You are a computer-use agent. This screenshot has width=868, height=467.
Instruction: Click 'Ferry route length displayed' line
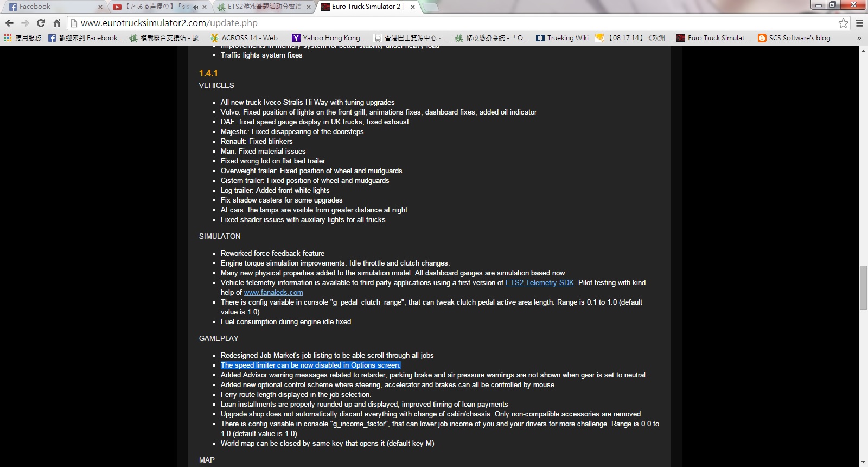pyautogui.click(x=296, y=395)
